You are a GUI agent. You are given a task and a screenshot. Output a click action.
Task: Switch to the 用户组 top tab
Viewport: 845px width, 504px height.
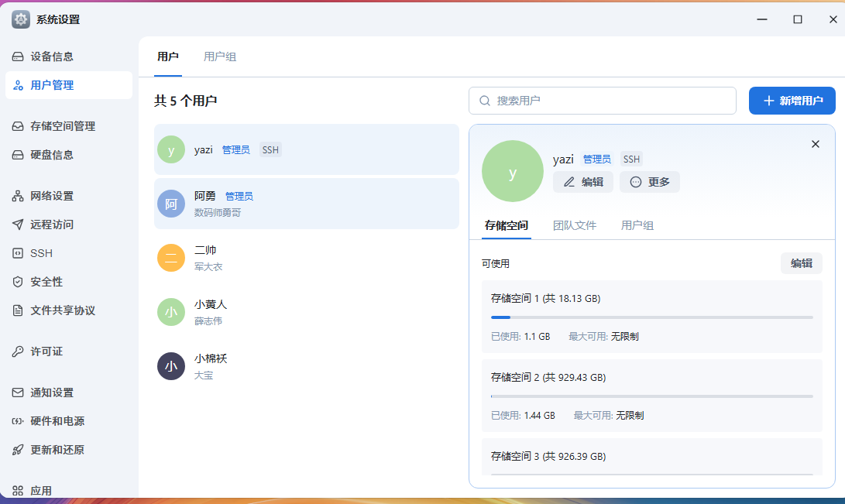[220, 57]
